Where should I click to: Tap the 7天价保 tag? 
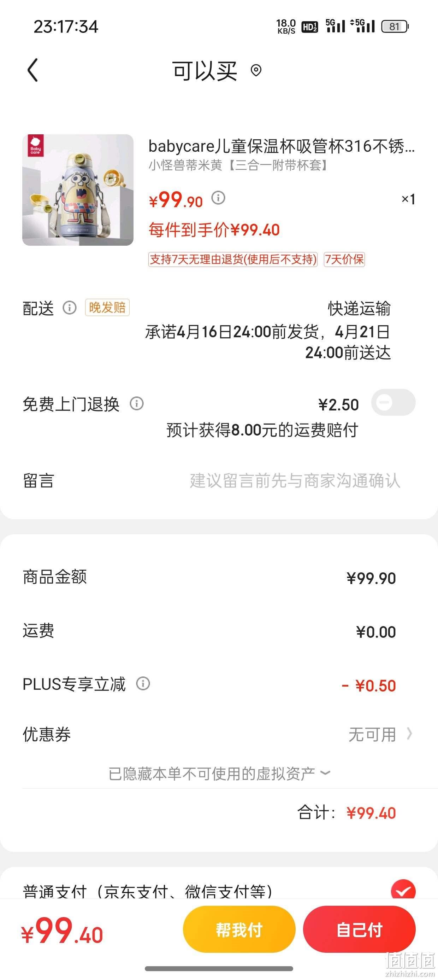344,259
